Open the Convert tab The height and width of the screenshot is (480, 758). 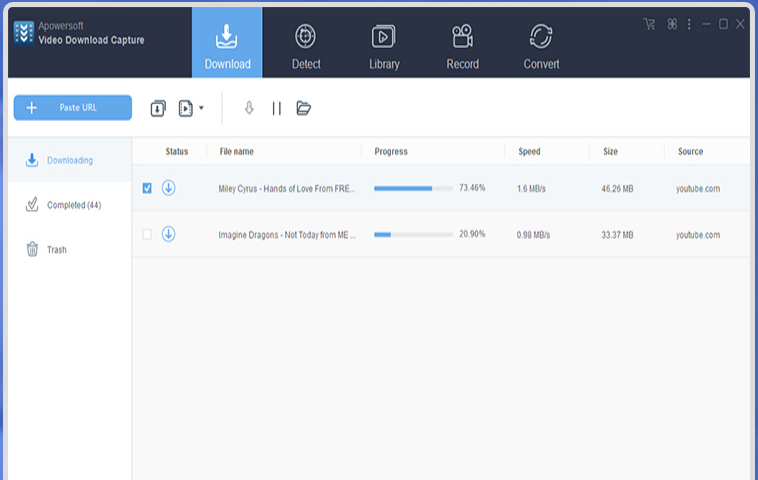click(x=541, y=47)
